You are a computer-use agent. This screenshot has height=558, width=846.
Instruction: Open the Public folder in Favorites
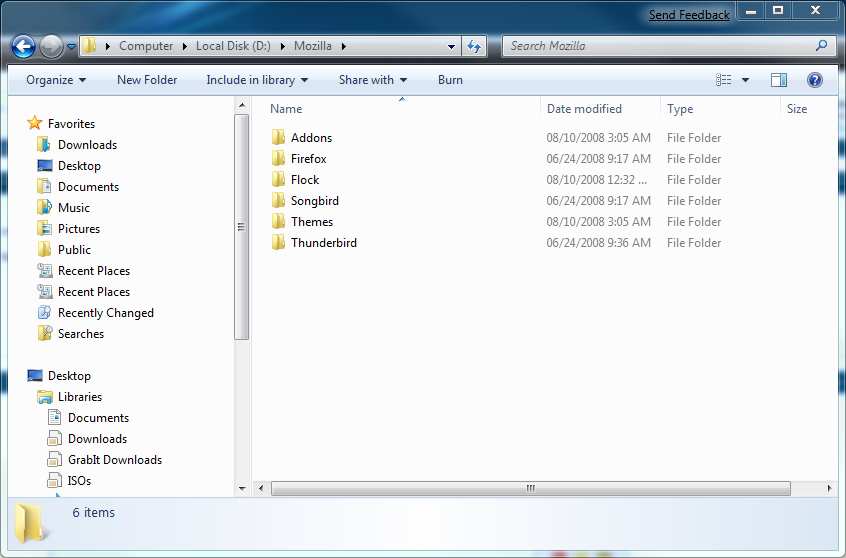(x=74, y=250)
